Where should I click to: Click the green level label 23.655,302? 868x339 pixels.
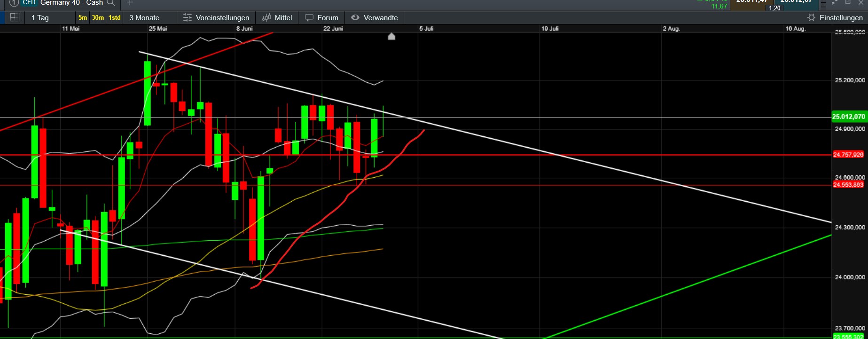(849, 337)
